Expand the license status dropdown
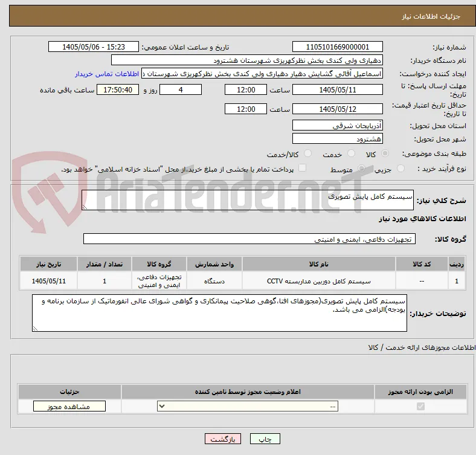 248,406
